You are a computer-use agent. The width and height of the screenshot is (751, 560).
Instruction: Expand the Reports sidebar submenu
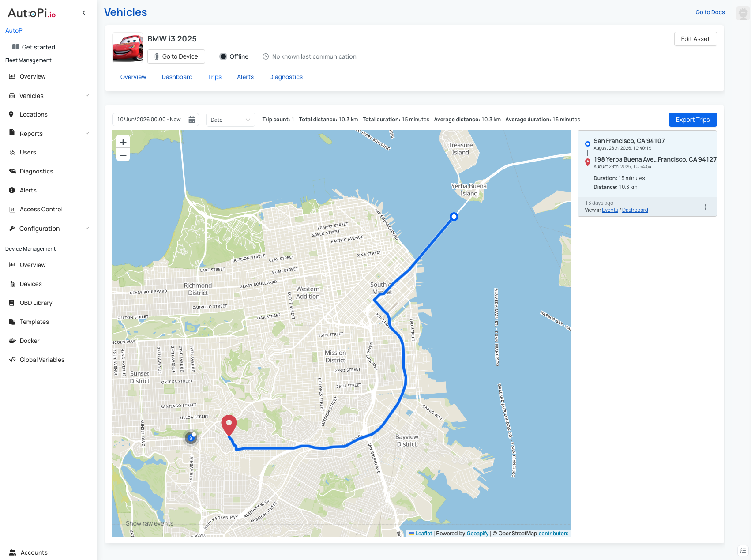[x=87, y=134]
